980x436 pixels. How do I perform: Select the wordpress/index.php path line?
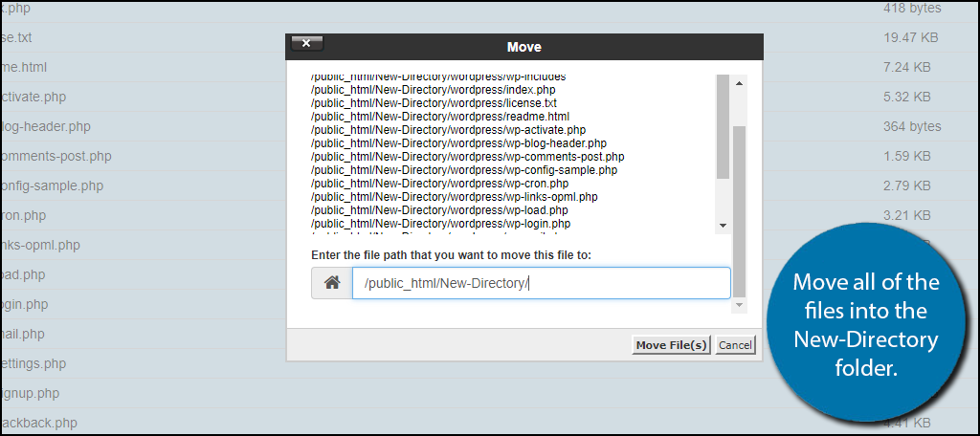coord(433,90)
